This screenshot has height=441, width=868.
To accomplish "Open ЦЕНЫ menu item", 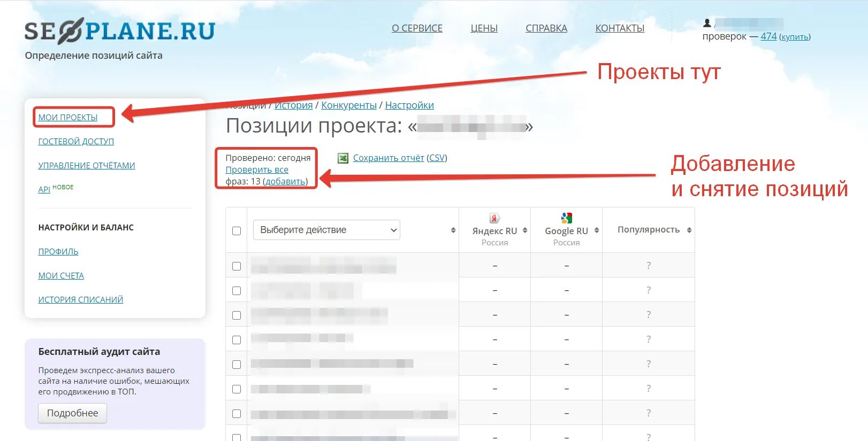I will 484,28.
